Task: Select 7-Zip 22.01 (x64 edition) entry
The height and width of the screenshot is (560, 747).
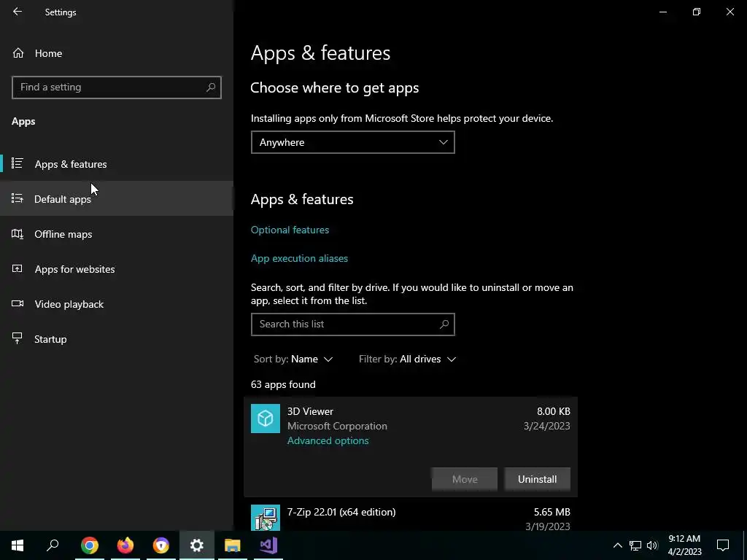Action: click(x=341, y=512)
